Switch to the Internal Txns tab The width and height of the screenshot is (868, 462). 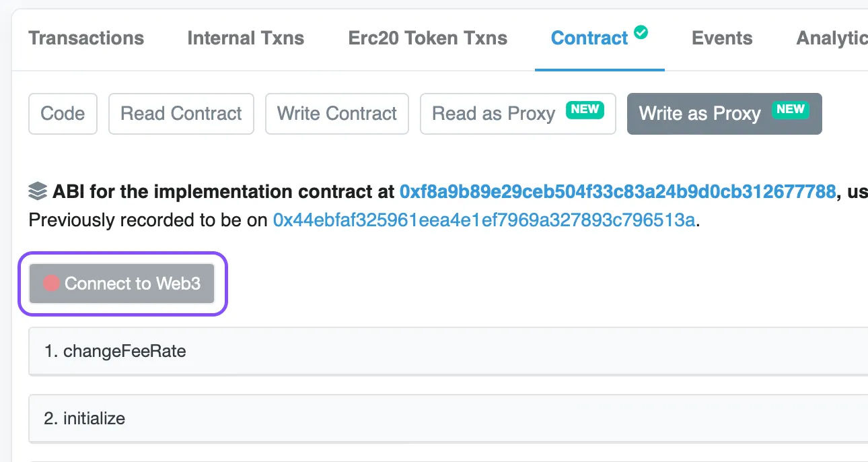pos(246,38)
